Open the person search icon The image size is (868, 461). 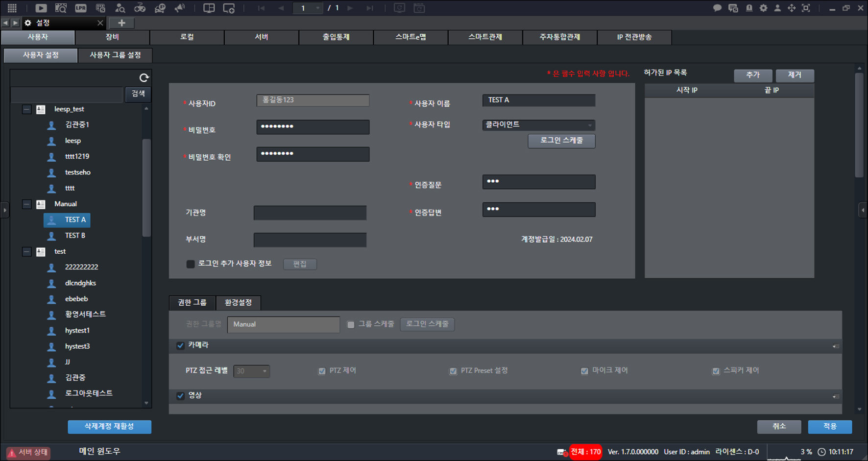pyautogui.click(x=120, y=8)
